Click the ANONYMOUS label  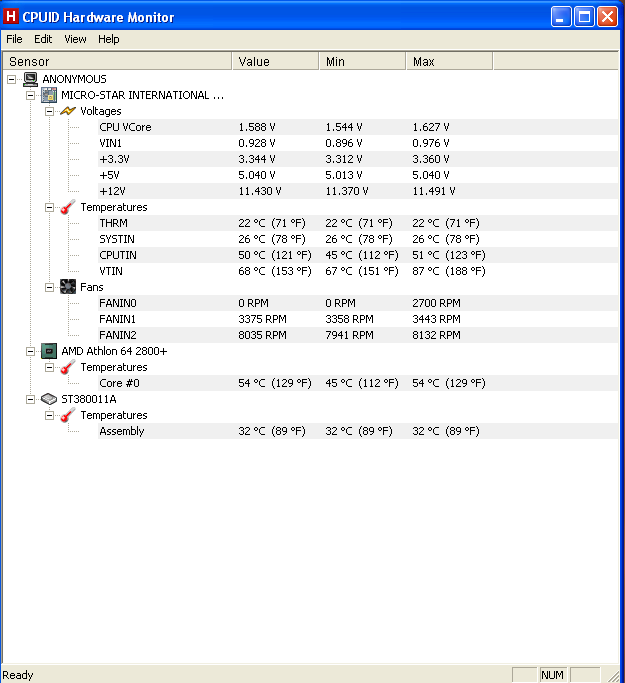coord(74,79)
